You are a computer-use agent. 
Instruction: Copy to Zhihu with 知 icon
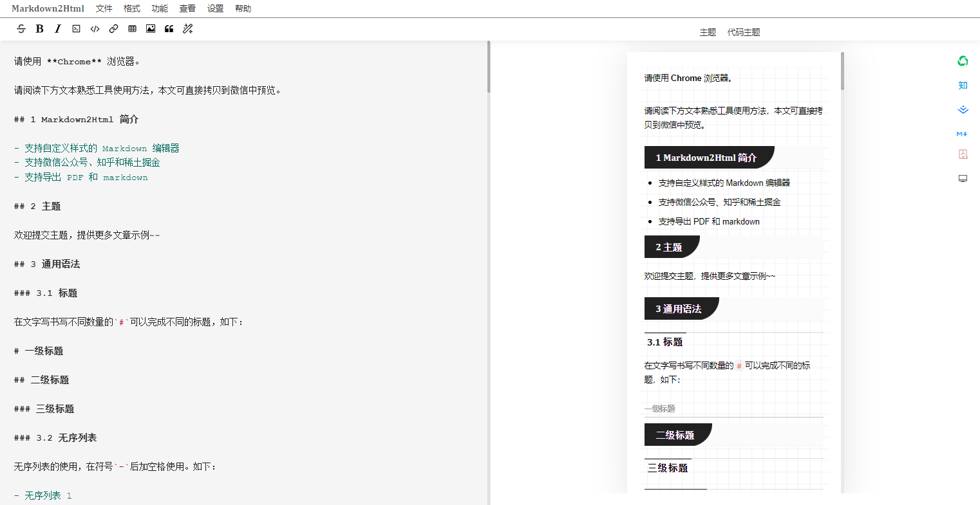[963, 86]
